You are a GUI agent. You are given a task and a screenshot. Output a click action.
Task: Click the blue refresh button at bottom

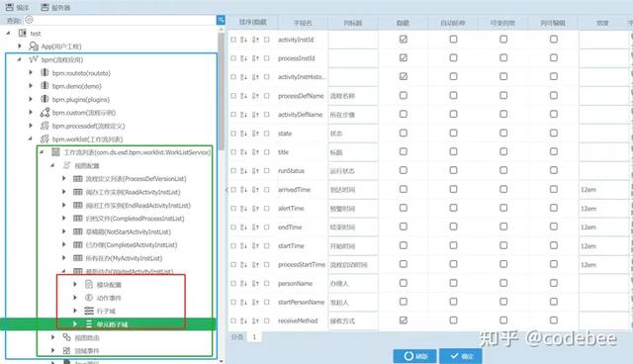tap(414, 356)
